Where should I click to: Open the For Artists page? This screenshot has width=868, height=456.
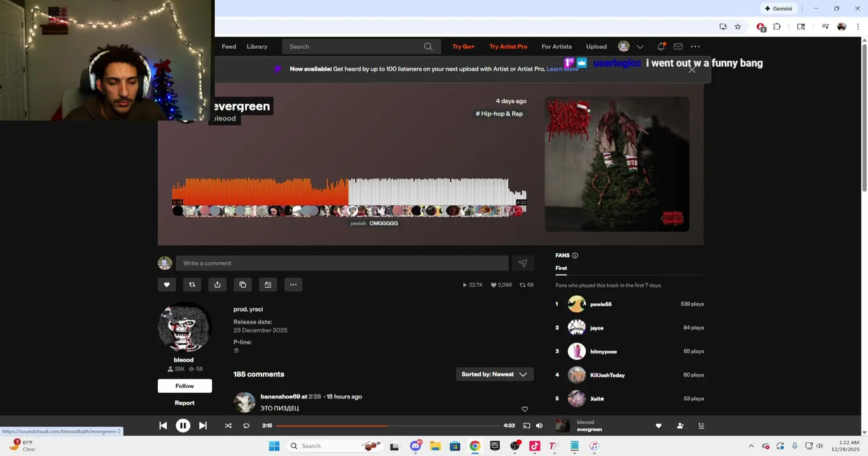coord(557,46)
